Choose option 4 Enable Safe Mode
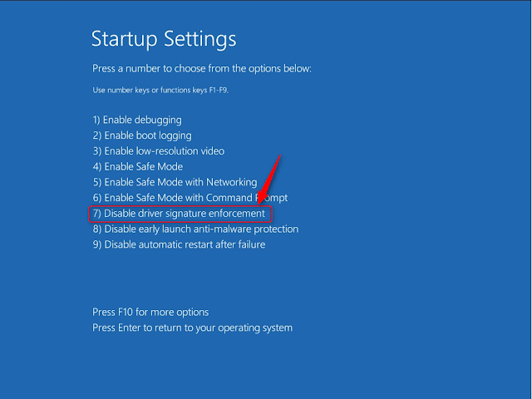The height and width of the screenshot is (399, 532). 138,166
